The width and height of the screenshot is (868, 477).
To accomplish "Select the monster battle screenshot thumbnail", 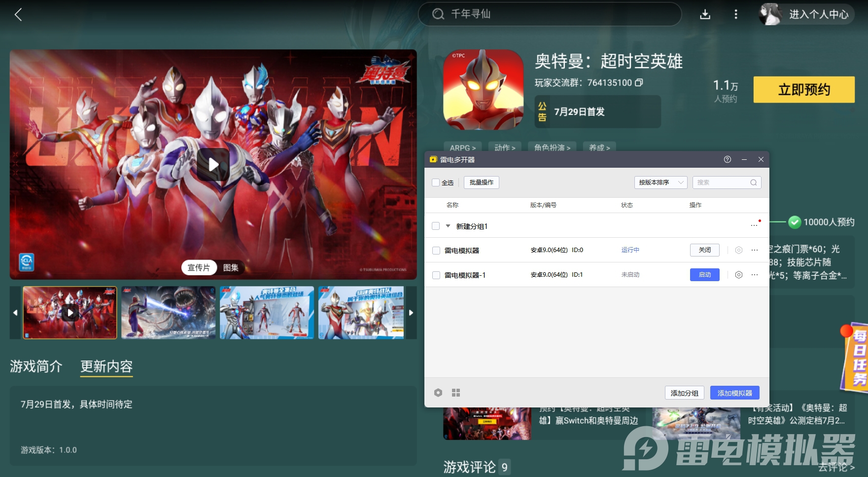I will coord(169,313).
